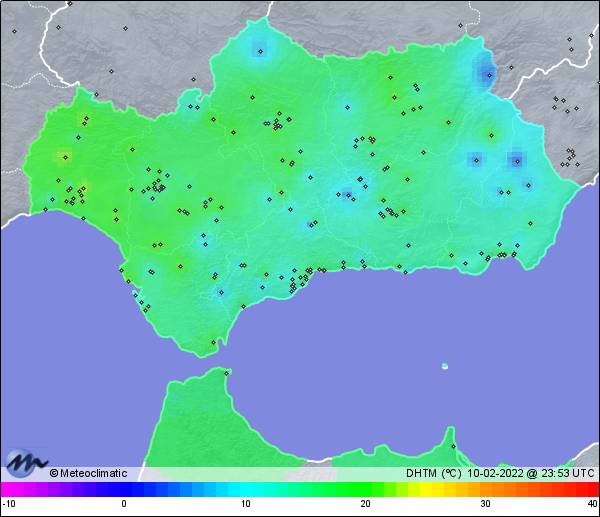
Task: Click the 40 scale label
Action: pos(592,504)
